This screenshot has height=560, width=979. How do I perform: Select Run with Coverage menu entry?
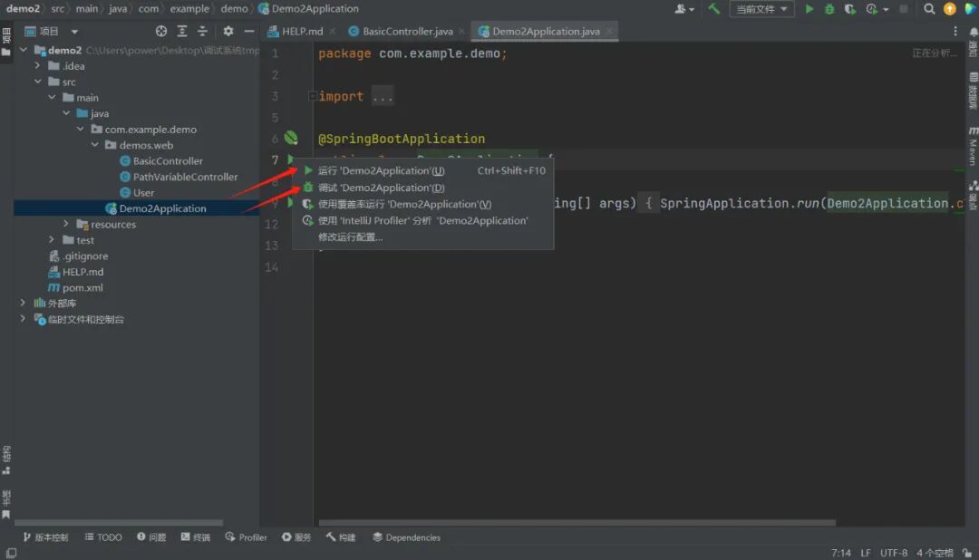click(x=422, y=204)
